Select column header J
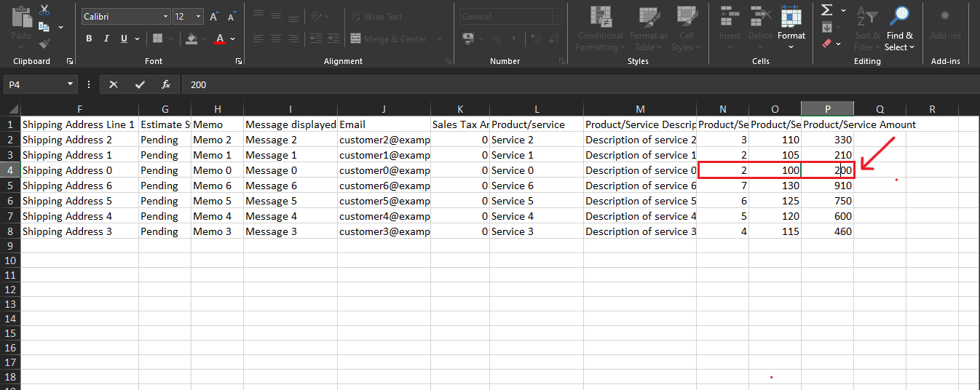980x390 pixels. click(384, 109)
